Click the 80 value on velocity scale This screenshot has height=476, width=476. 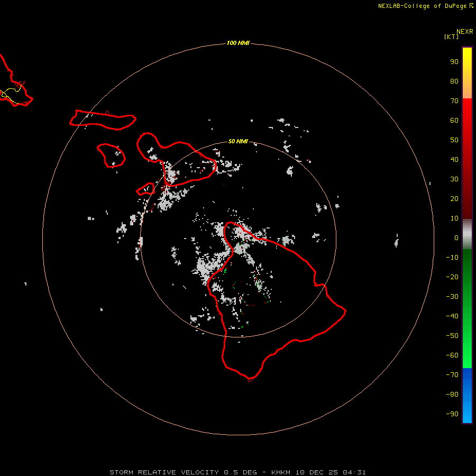click(x=454, y=81)
